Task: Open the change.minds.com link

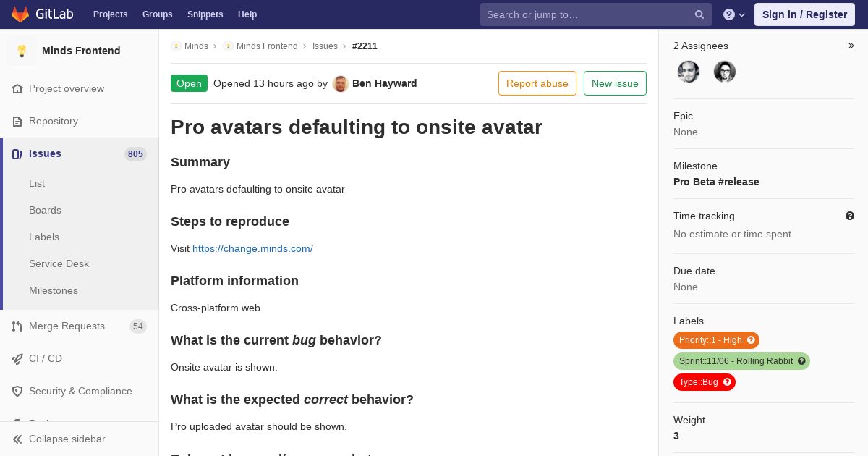Action: 252,248
